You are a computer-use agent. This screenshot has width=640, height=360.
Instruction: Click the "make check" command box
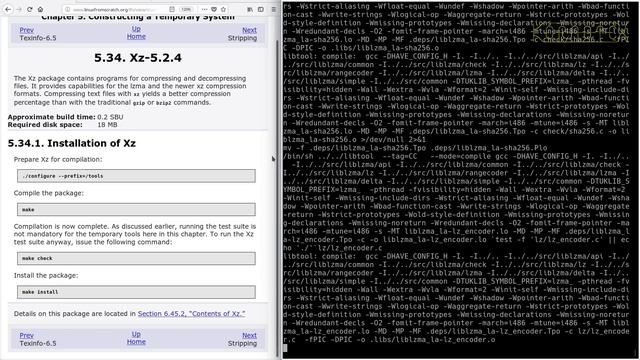point(136,258)
